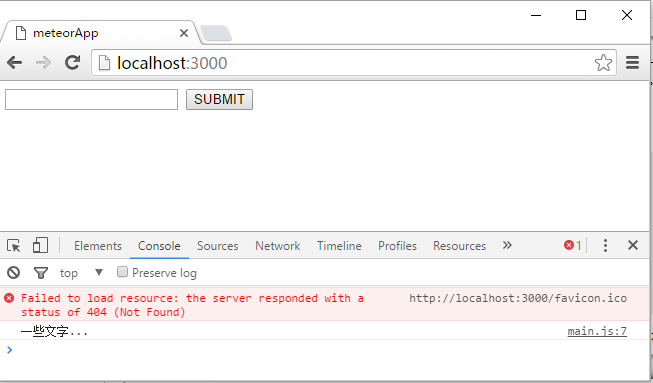Enable the Preserve log checkbox
The image size is (653, 383).
(x=122, y=272)
